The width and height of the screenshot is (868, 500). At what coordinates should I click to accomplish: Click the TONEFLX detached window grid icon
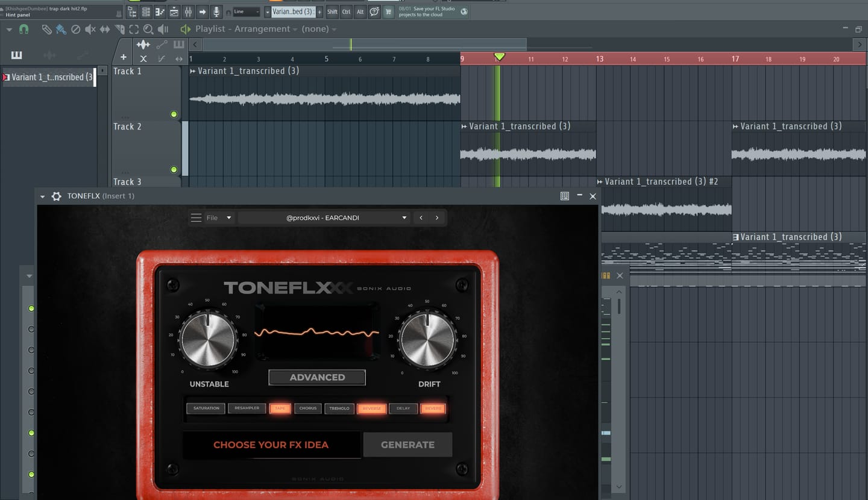pyautogui.click(x=565, y=196)
